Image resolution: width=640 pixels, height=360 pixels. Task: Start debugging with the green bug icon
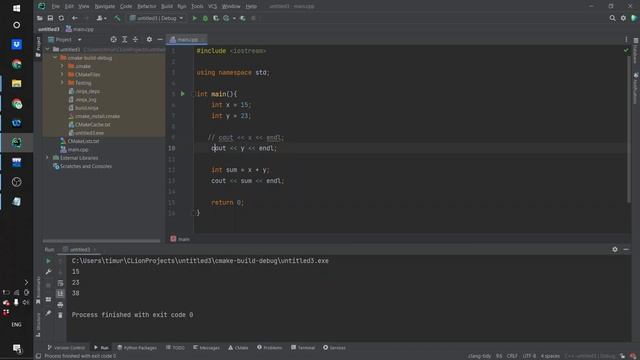[x=205, y=18]
